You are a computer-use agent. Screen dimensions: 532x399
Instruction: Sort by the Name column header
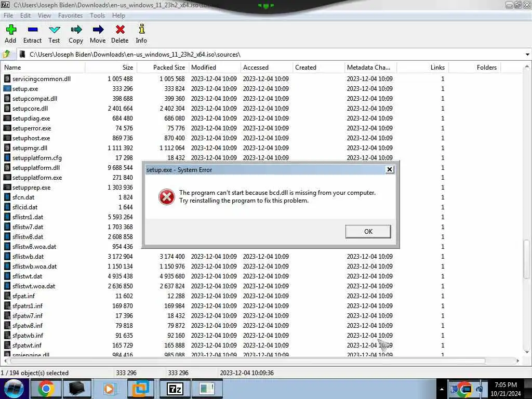pyautogui.click(x=43, y=67)
